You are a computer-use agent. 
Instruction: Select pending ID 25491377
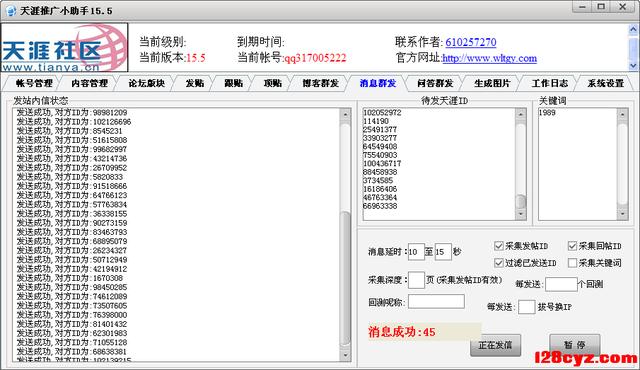(380, 130)
